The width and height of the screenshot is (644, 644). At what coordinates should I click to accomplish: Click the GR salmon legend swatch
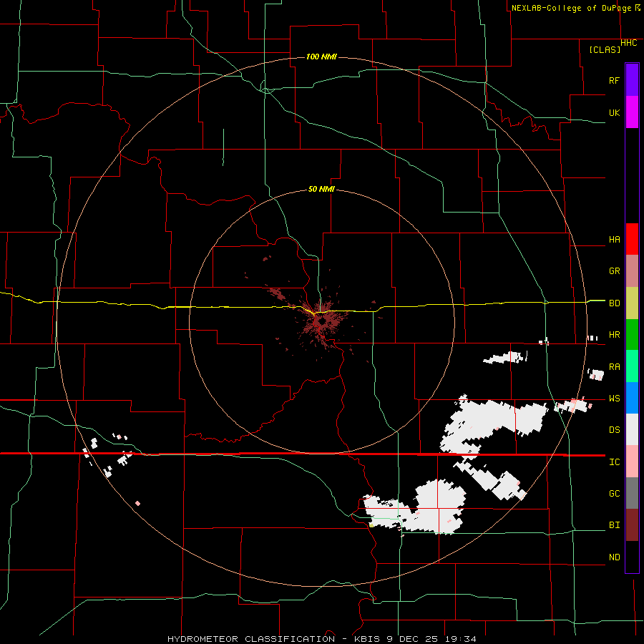[632, 271]
